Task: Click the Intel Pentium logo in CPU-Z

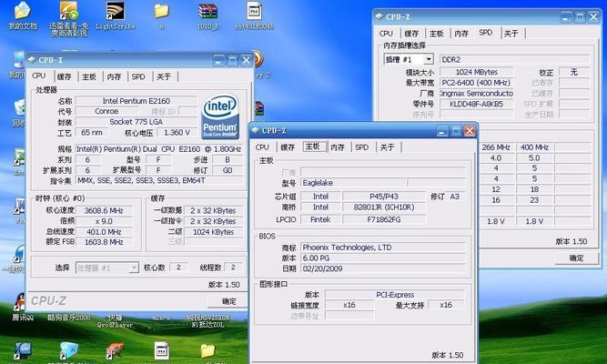Action: tap(219, 116)
